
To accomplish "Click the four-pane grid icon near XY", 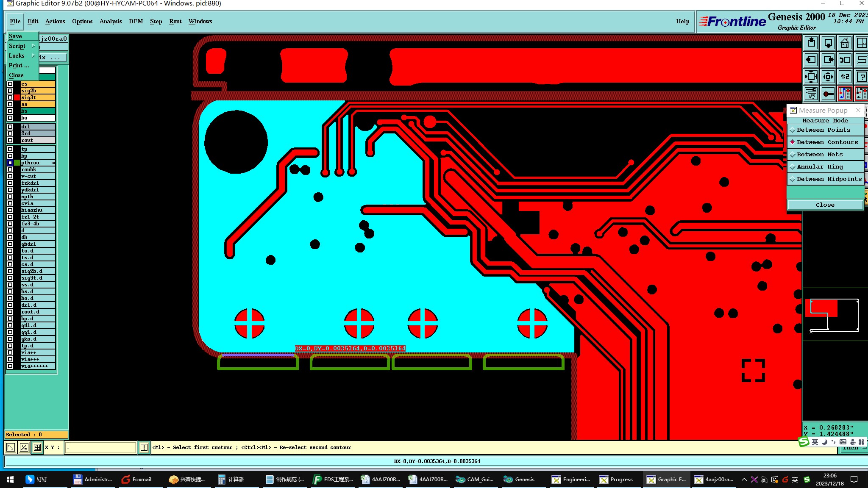I will (x=37, y=447).
